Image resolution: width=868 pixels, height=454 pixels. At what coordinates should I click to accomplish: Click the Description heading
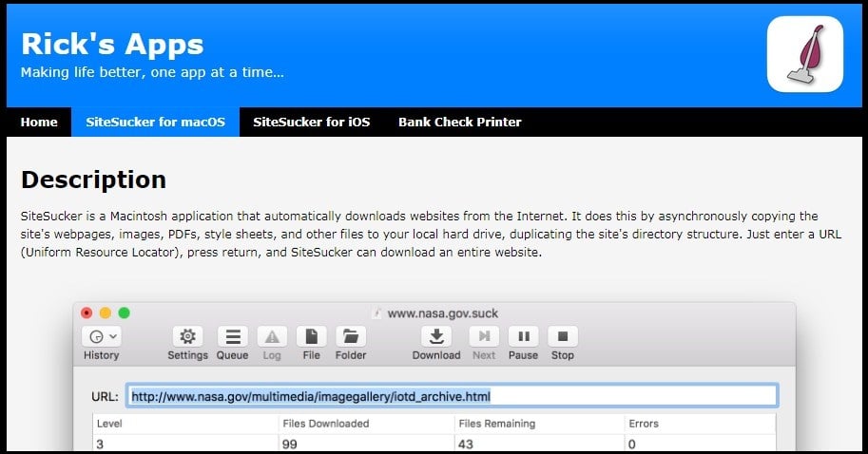[x=93, y=180]
